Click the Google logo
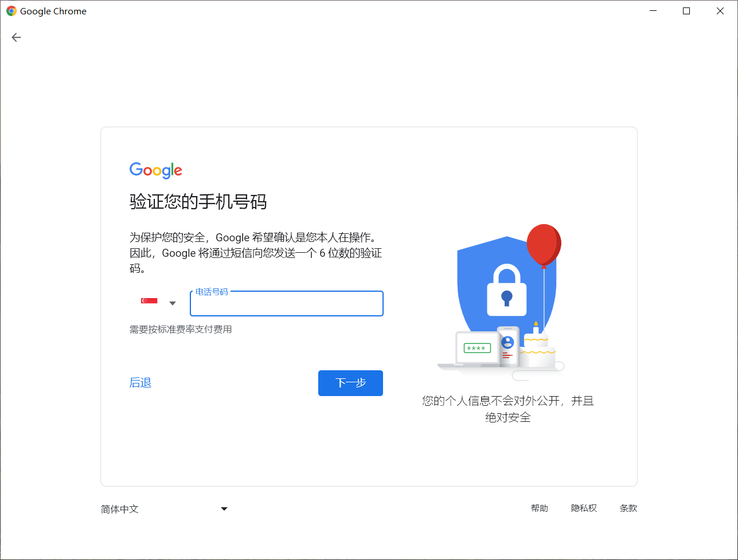The height and width of the screenshot is (560, 738). (156, 170)
